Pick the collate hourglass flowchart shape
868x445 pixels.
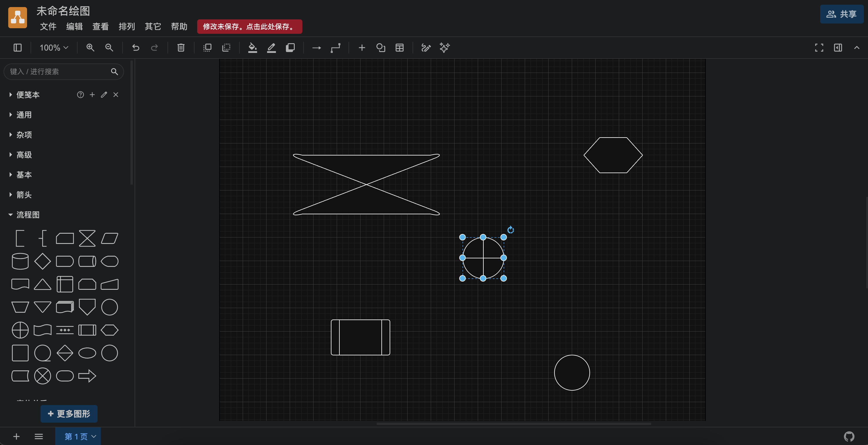87,238
